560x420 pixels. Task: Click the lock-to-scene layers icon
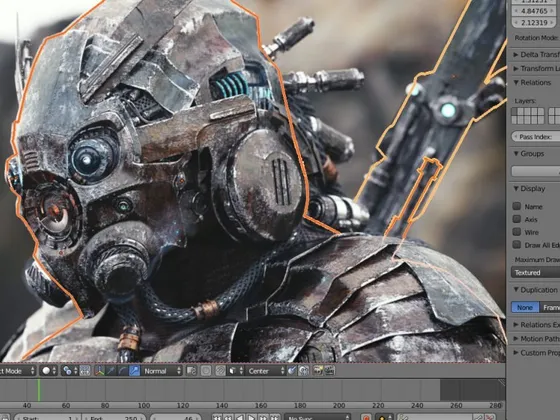192,371
